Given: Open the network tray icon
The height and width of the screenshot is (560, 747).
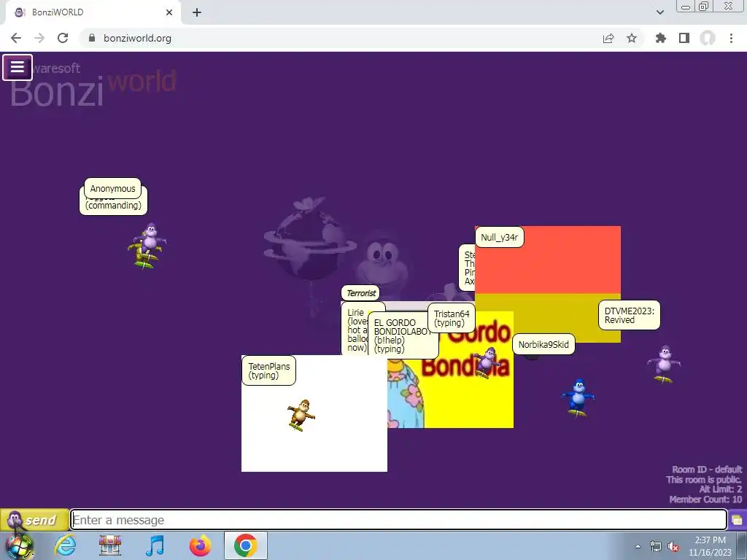Looking at the screenshot, I should [x=656, y=546].
